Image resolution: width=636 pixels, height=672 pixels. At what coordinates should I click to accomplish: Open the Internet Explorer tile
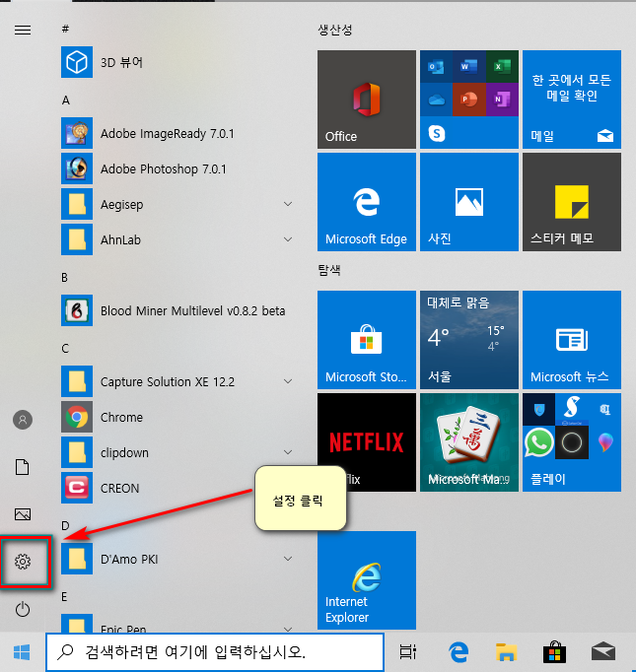367,580
